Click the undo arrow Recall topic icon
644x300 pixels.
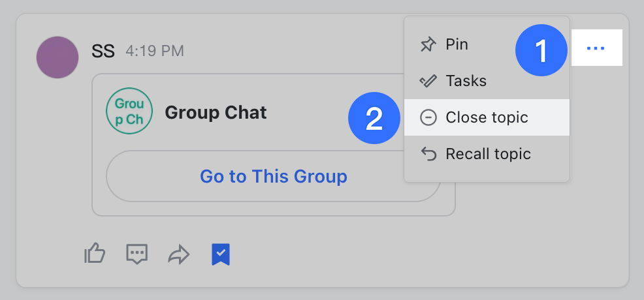click(428, 154)
